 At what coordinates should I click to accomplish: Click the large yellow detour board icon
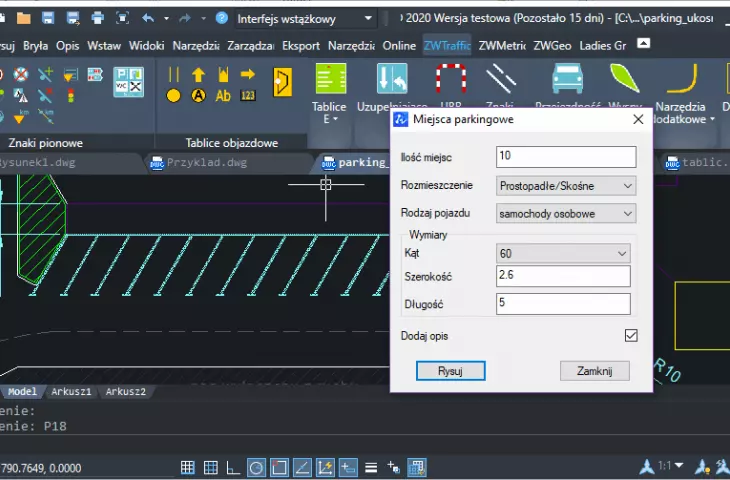point(283,82)
